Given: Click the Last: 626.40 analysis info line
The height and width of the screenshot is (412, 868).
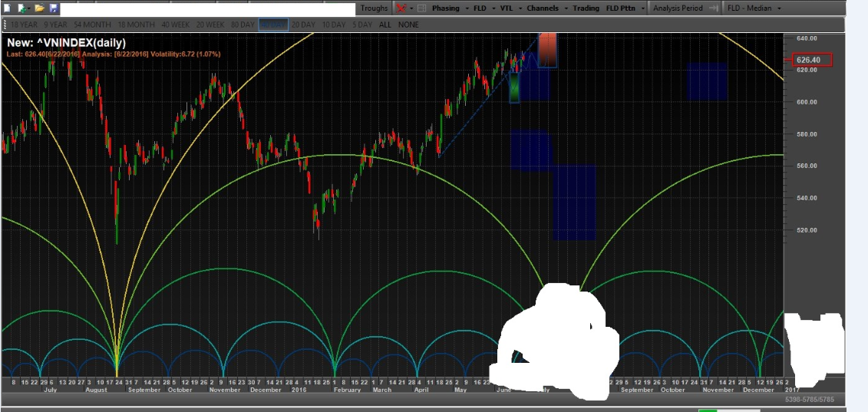Looking at the screenshot, I should 114,54.
